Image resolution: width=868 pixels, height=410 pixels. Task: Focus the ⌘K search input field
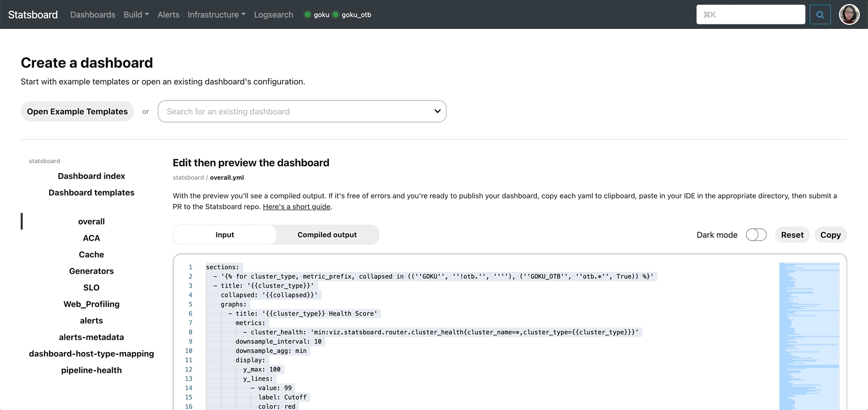click(x=751, y=14)
